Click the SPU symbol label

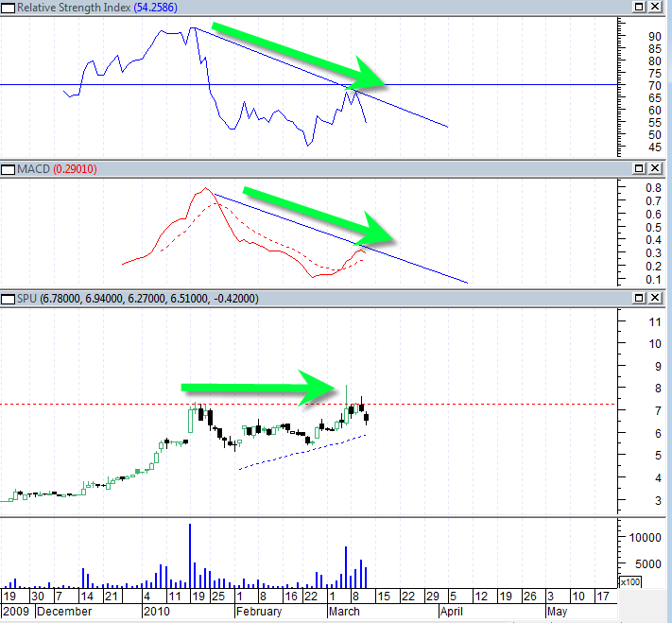pyautogui.click(x=26, y=299)
